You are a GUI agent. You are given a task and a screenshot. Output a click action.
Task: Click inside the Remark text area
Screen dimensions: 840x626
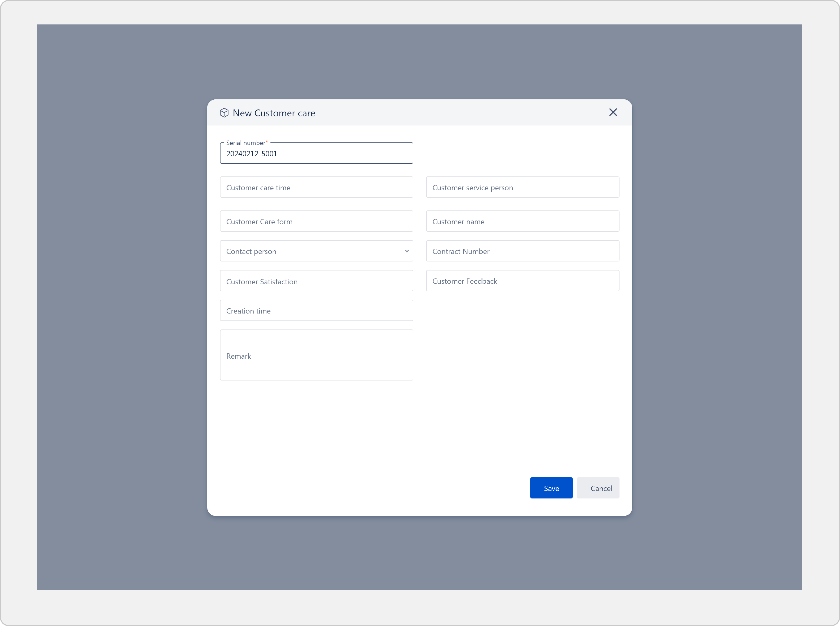pyautogui.click(x=316, y=355)
